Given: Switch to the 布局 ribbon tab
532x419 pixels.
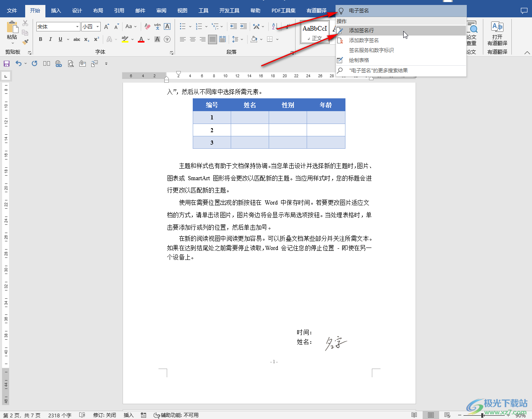Looking at the screenshot, I should [x=98, y=10].
